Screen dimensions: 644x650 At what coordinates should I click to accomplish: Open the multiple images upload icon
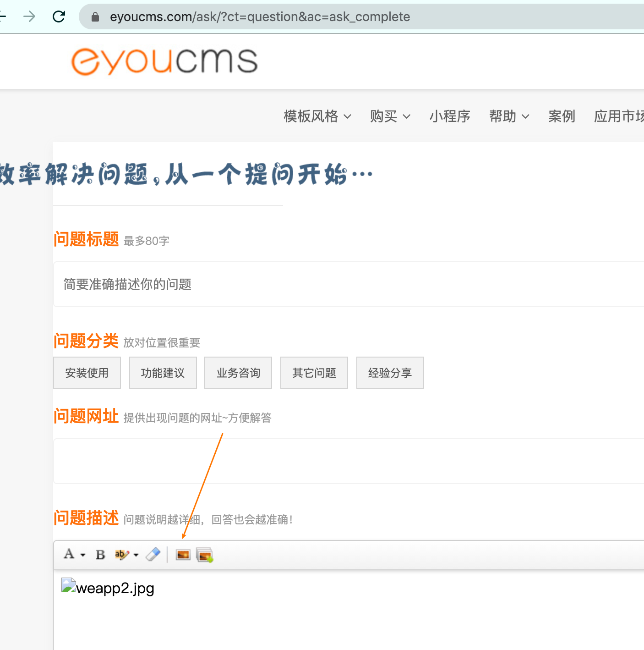click(204, 555)
